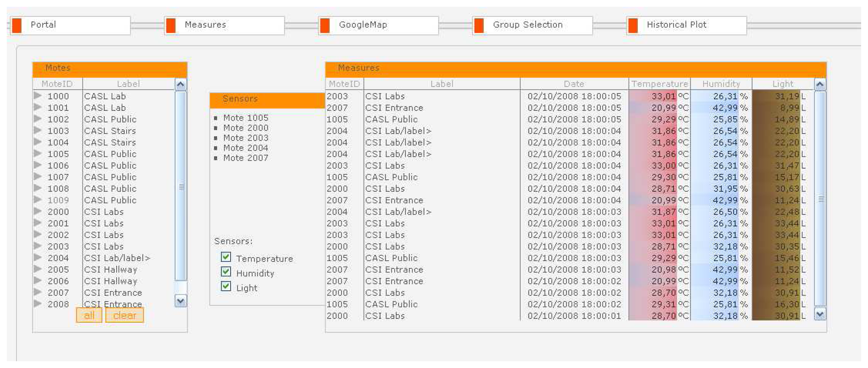Expand mote 2005 CSI Hallway arrow
Screen dimensions: 868x368
click(x=38, y=269)
